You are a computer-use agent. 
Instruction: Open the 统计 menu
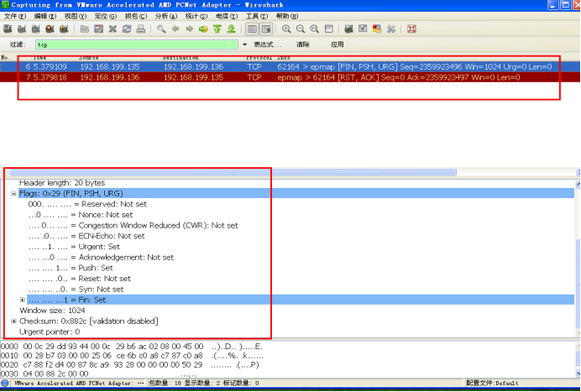point(196,16)
